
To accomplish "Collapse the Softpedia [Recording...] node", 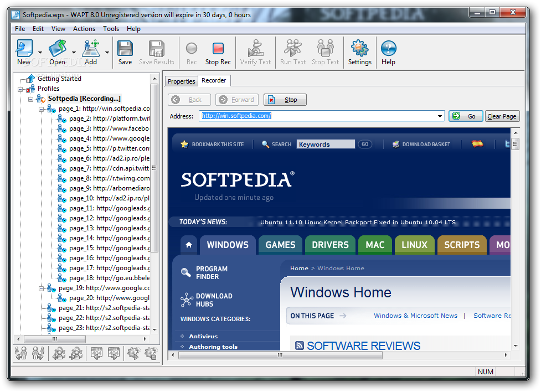I will pos(30,100).
